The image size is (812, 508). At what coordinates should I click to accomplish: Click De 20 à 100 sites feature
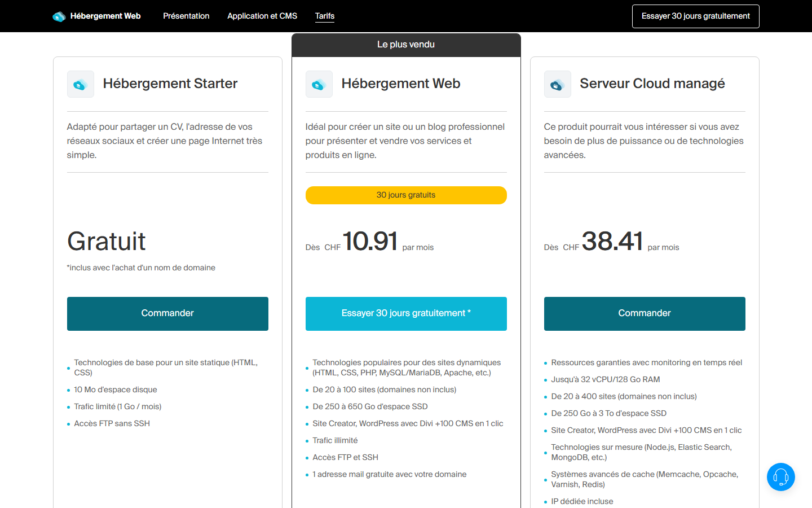(385, 389)
